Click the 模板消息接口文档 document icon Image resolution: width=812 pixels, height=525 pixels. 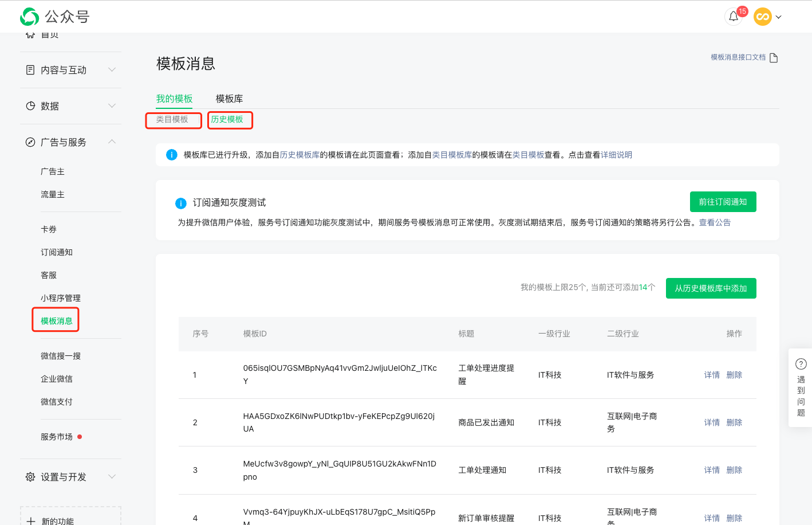click(x=774, y=58)
